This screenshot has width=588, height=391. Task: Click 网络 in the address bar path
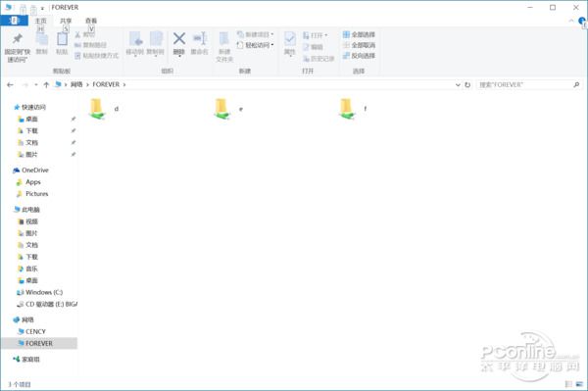click(76, 84)
